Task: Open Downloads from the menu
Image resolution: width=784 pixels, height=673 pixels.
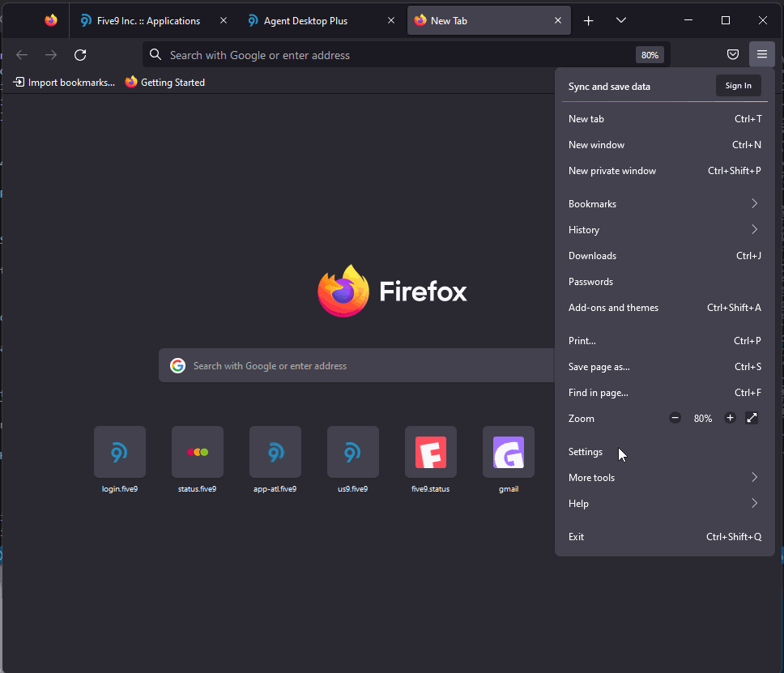Action: point(664,256)
